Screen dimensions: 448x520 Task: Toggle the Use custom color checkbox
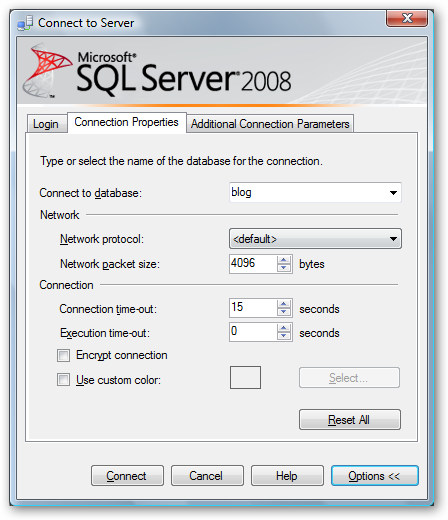(x=63, y=380)
